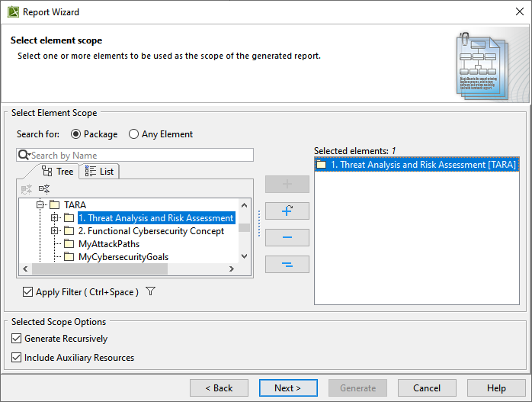
Task: Click the add recursively plus-arrow button
Action: (x=287, y=211)
